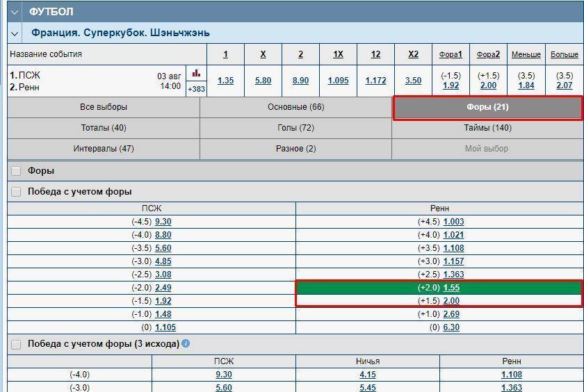Viewport: 584px width, 392px height.
Task: Toggle Победа с учетом форы (3 исхода) checkbox
Action: point(16,344)
